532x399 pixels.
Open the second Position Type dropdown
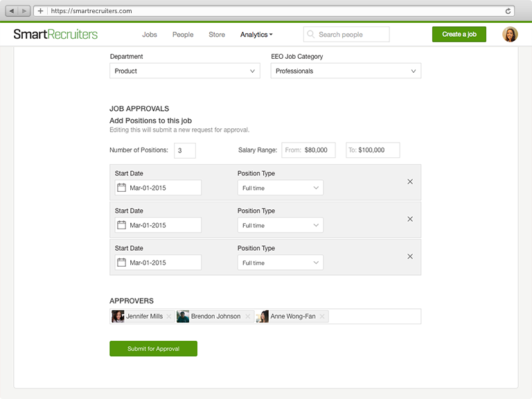[281, 225]
